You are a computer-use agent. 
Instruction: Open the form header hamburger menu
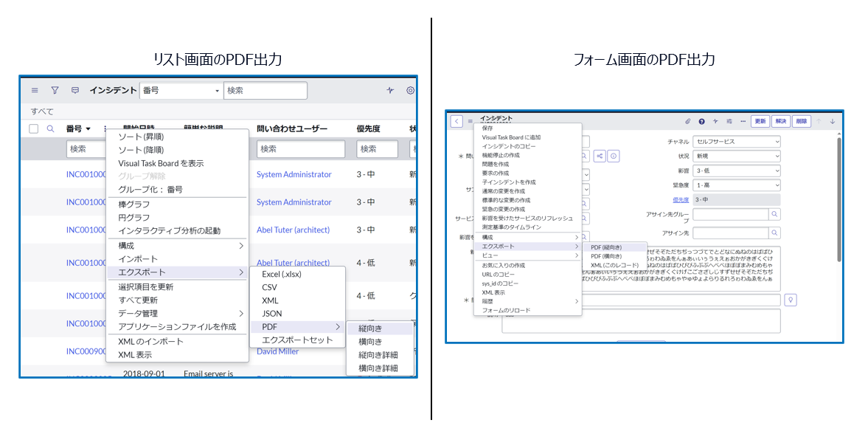click(470, 121)
